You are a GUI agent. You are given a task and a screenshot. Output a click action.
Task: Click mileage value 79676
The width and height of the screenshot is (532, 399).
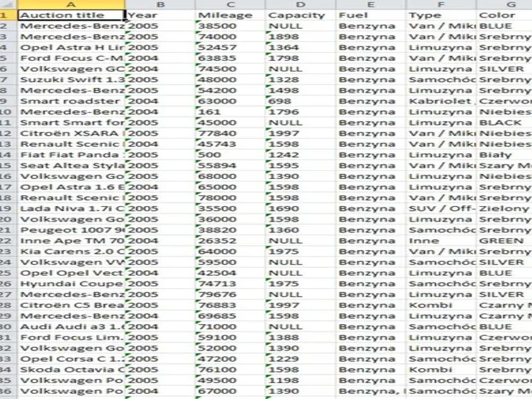click(230, 295)
